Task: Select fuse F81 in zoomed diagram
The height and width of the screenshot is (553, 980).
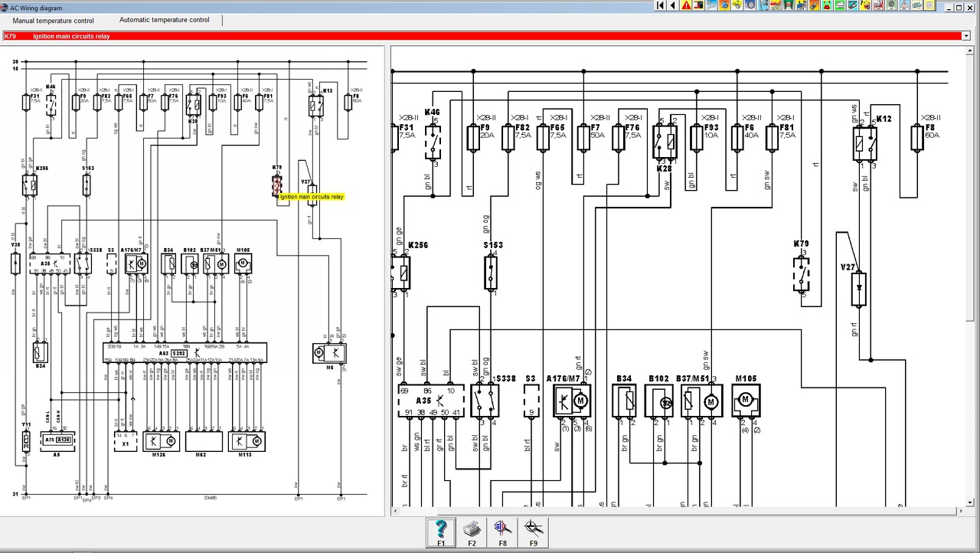Action: [x=772, y=137]
